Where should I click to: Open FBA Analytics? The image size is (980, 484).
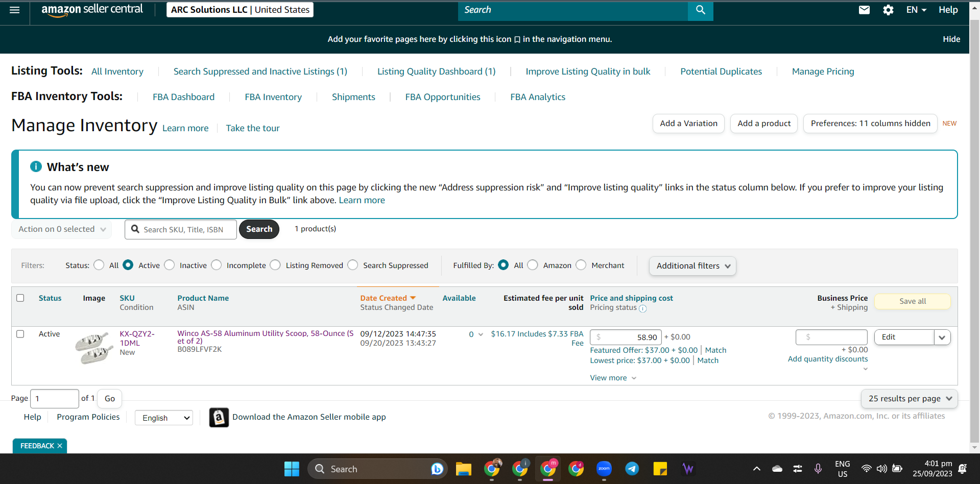[538, 97]
